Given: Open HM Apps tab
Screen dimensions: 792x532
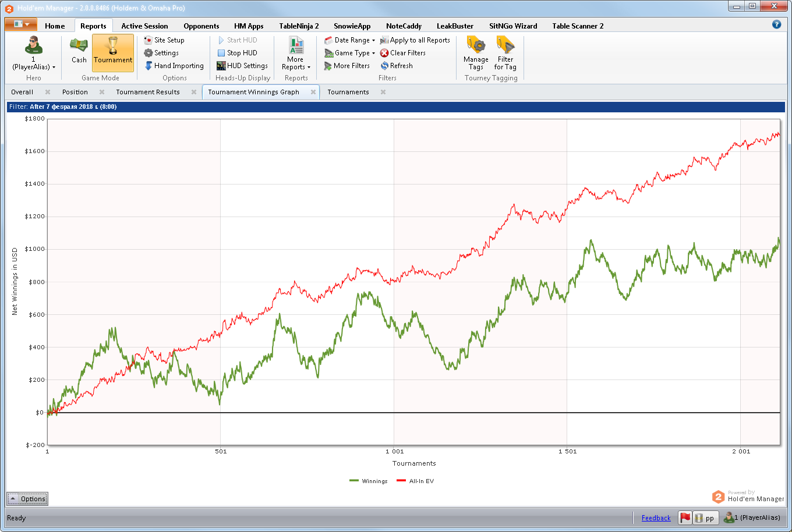Looking at the screenshot, I should pyautogui.click(x=249, y=26).
